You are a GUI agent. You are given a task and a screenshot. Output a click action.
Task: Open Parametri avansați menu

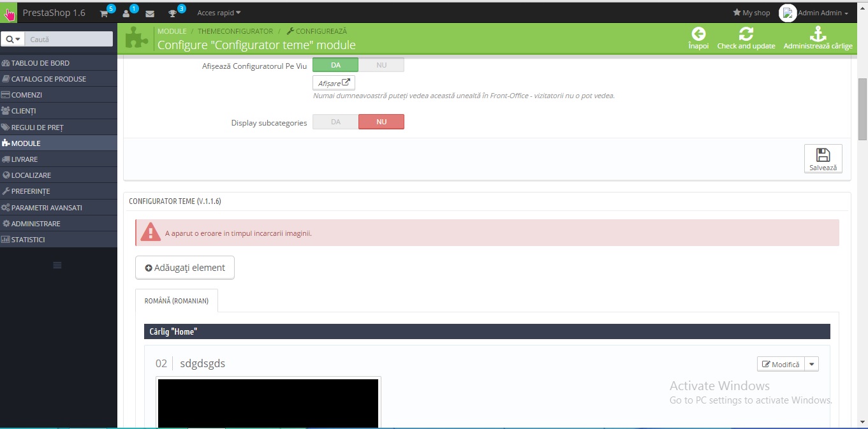click(58, 208)
